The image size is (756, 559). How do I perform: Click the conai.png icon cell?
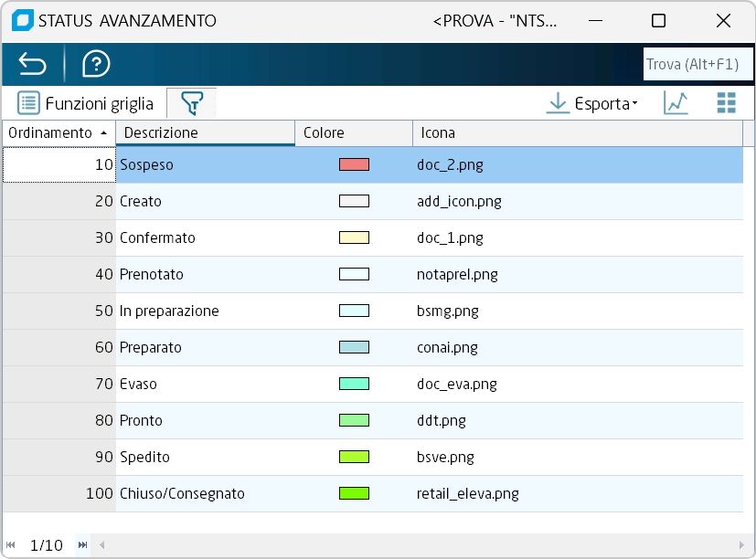(578, 347)
